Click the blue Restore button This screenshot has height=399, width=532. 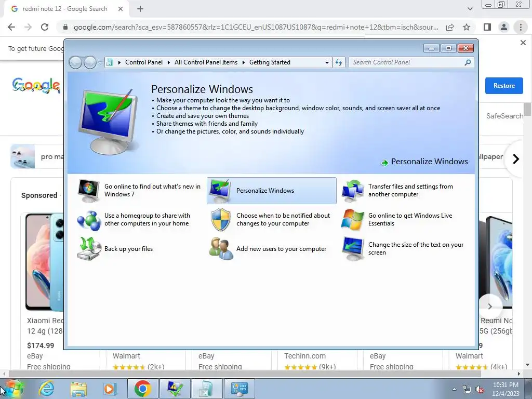click(x=504, y=86)
